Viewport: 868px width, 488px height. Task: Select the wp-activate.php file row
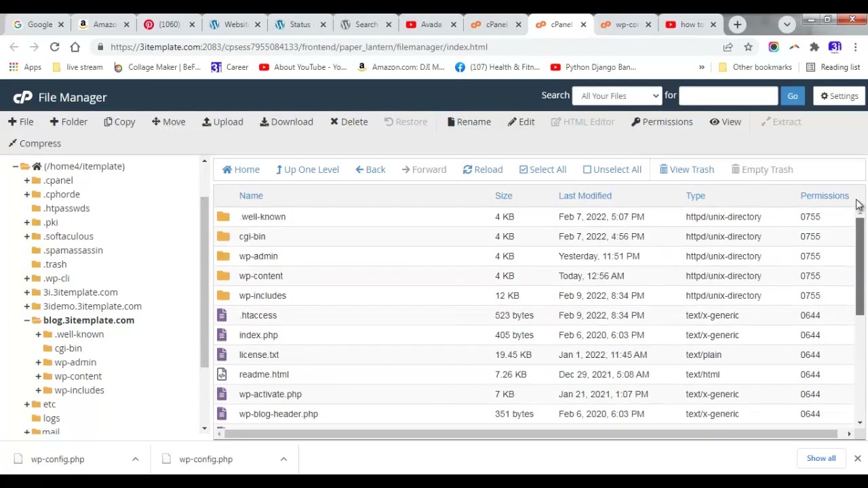pos(533,394)
